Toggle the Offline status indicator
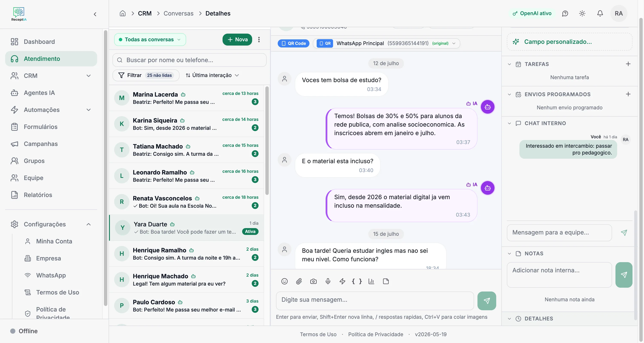644x343 pixels. coord(24,331)
